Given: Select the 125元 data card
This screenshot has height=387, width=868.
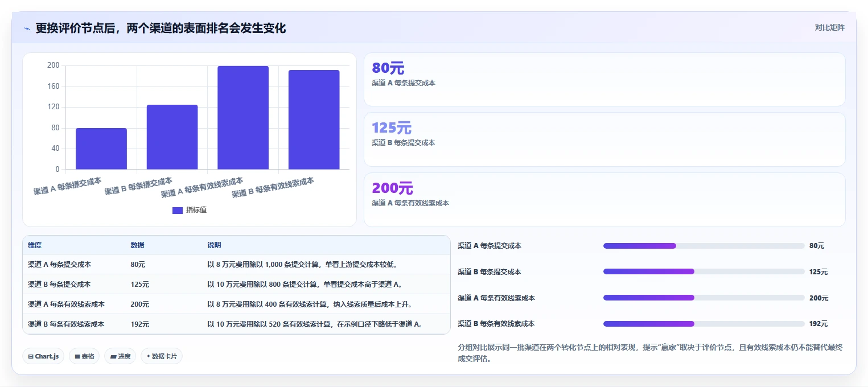Looking at the screenshot, I should 604,139.
